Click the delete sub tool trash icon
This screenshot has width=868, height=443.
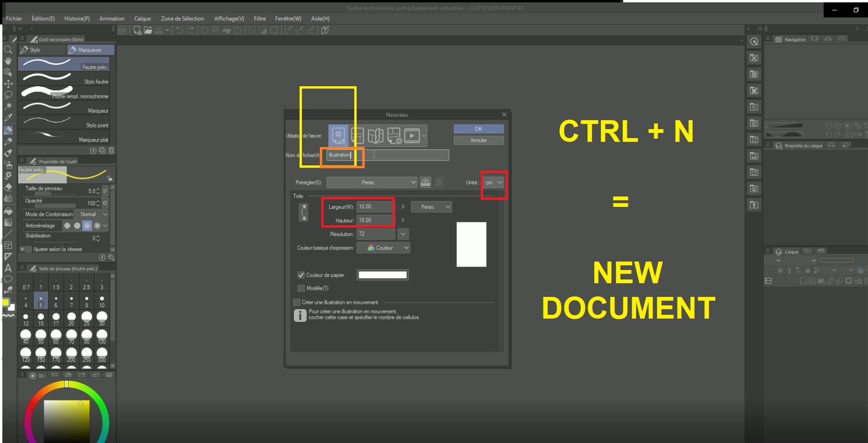click(x=111, y=150)
